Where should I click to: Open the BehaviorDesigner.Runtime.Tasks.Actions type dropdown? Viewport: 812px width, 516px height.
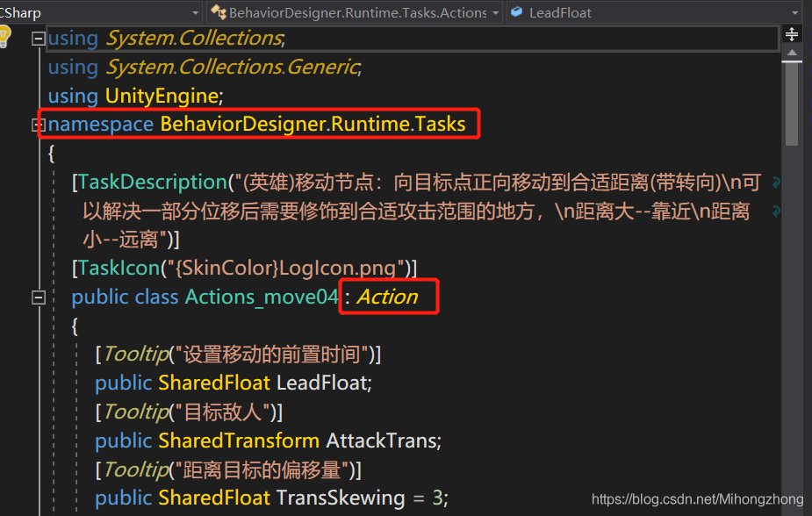(x=496, y=13)
